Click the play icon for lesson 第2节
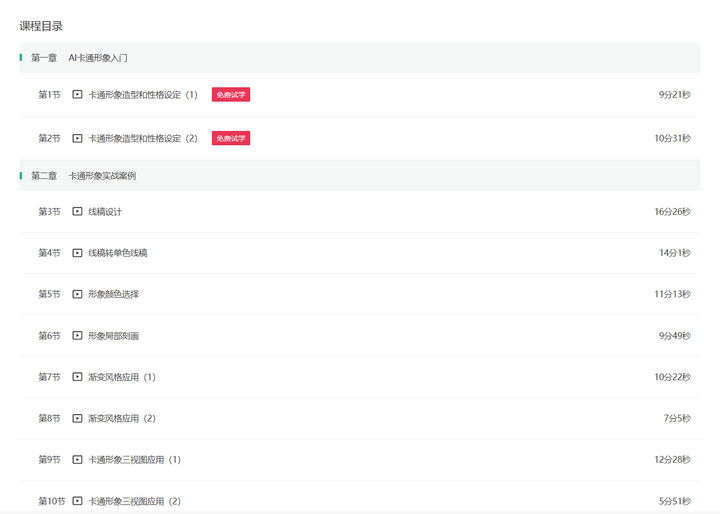 coord(77,138)
